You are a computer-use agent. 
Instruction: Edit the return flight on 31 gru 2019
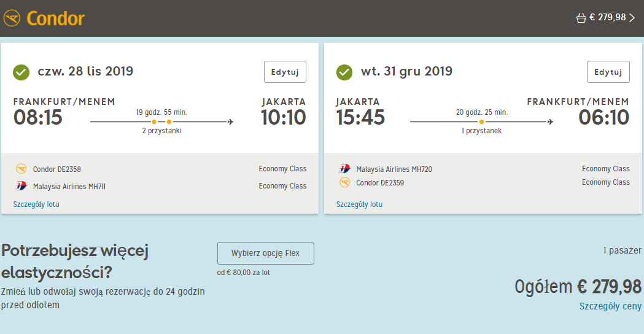coord(608,72)
